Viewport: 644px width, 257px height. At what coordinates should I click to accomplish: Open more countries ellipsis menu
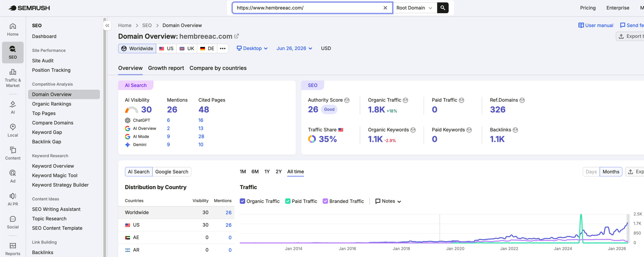223,48
